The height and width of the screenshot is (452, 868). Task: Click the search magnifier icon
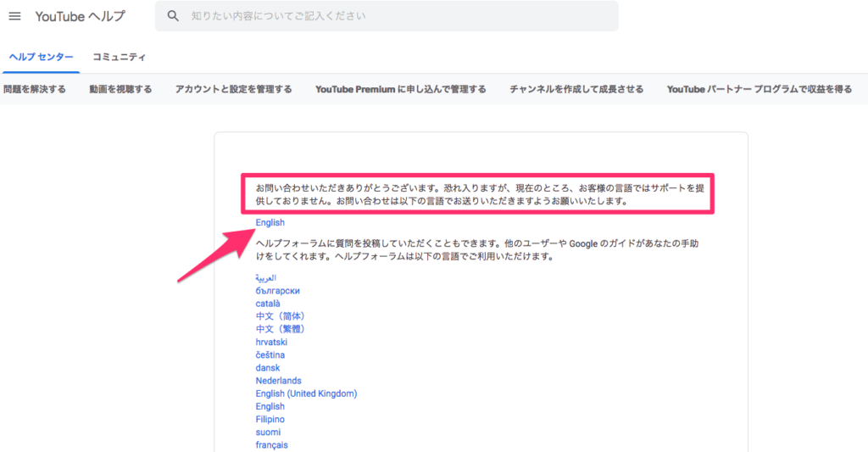[x=173, y=16]
